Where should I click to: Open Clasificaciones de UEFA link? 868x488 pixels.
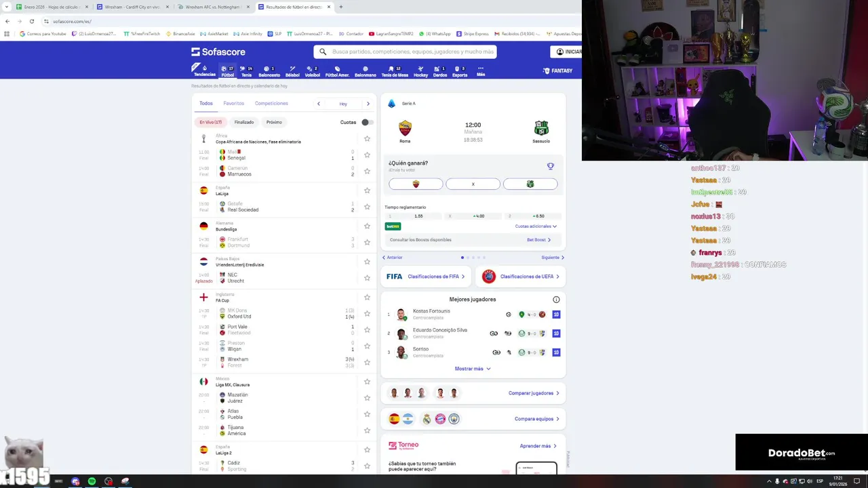point(521,277)
